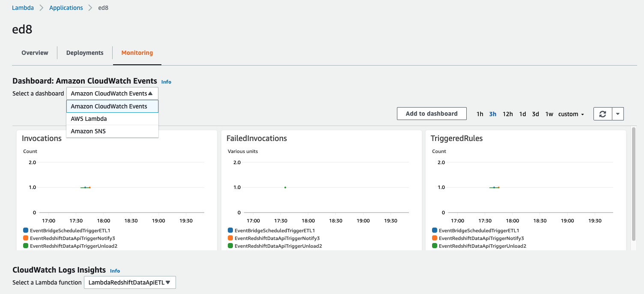The height and width of the screenshot is (294, 644).
Task: Click EventRedshiftDataApiTriggerUnload2 label in TriggeredRules legend
Action: click(483, 246)
